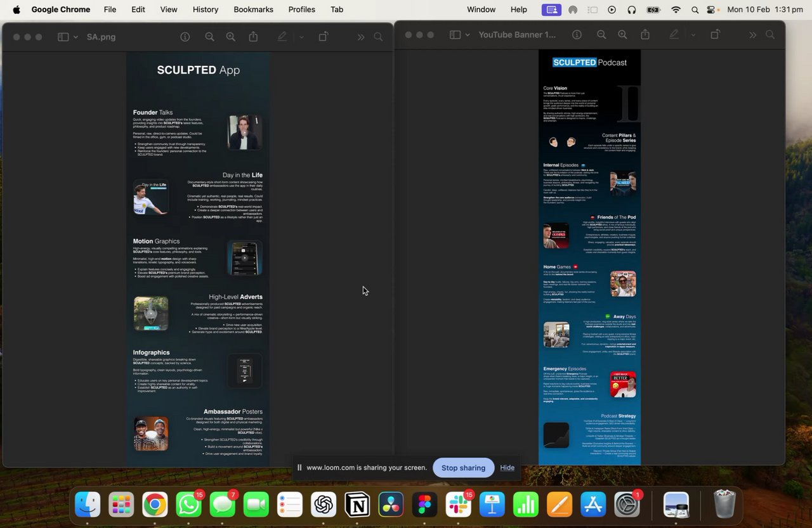The width and height of the screenshot is (812, 528).
Task: Click the play circle menu bar icon
Action: click(x=612, y=10)
